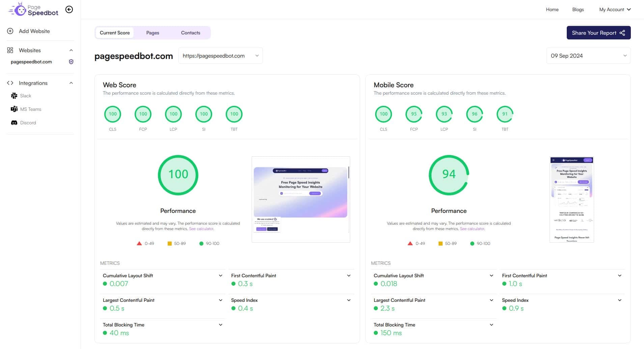Viewport: 644px width, 349px height.
Task: Select pagespeedbot.com under Websites
Action: click(x=31, y=62)
